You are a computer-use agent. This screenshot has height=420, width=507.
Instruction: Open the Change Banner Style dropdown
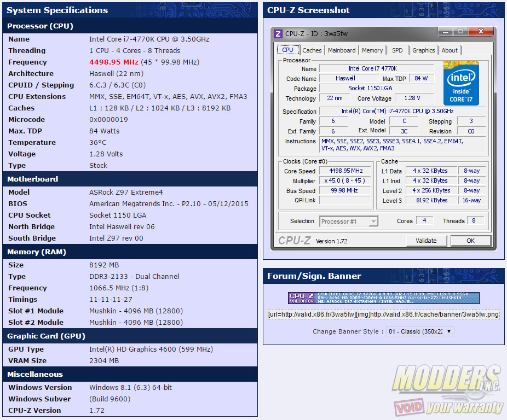(420, 331)
